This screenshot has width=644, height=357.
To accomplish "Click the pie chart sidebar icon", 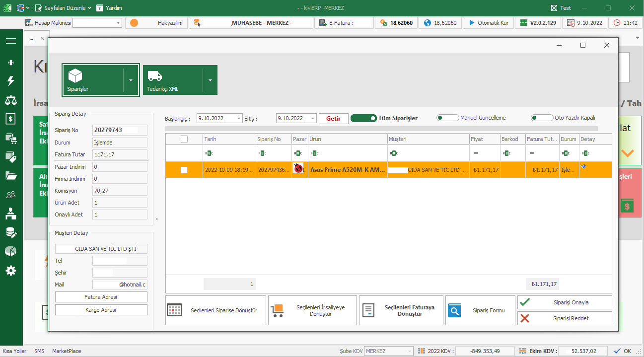I will [x=10, y=251].
